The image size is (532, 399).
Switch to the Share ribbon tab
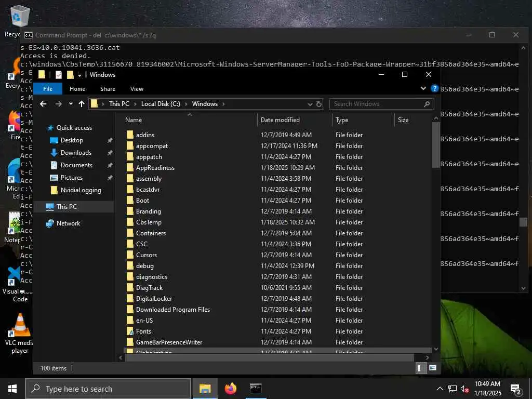(x=108, y=88)
